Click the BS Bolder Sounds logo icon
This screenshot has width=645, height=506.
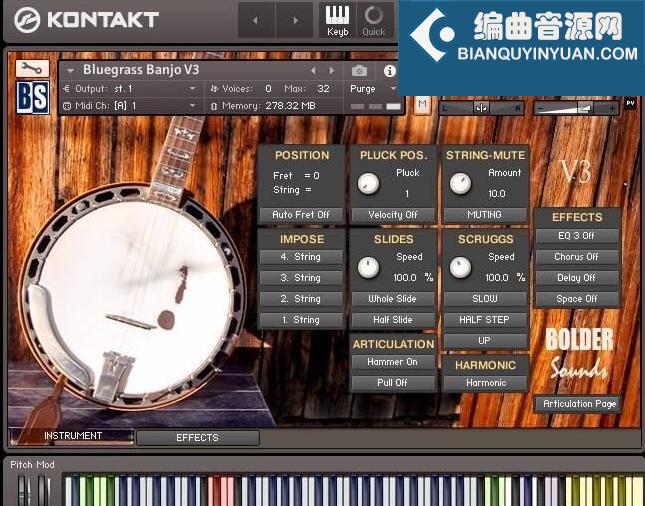pyautogui.click(x=33, y=97)
